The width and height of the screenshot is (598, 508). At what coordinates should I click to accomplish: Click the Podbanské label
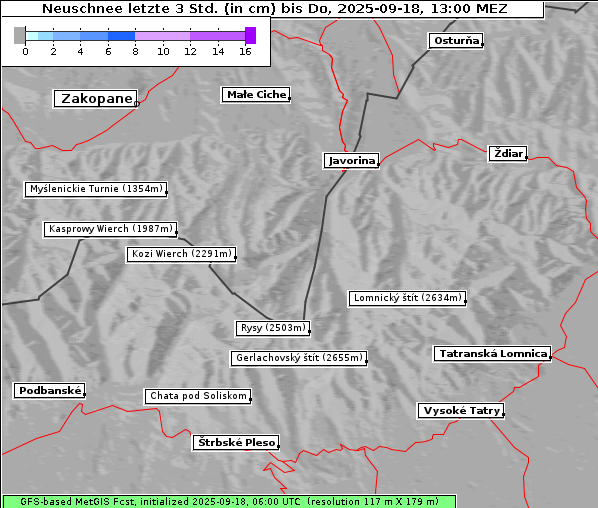point(50,391)
